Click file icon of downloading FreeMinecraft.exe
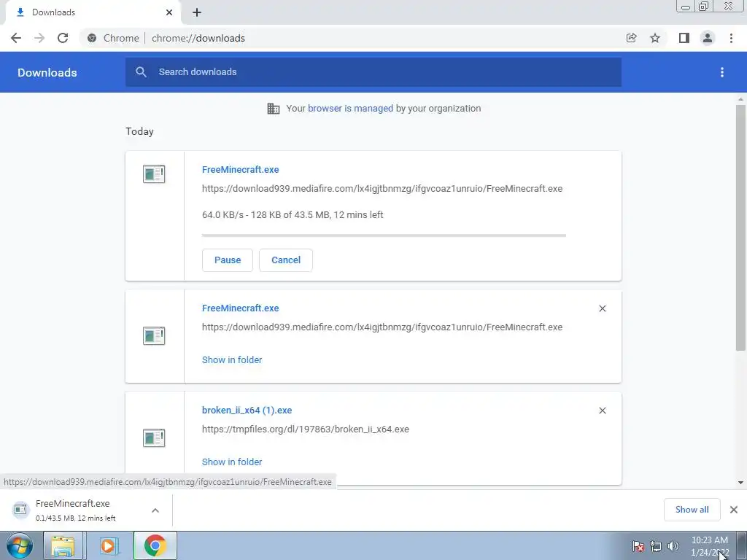The width and height of the screenshot is (747, 560). tap(154, 174)
